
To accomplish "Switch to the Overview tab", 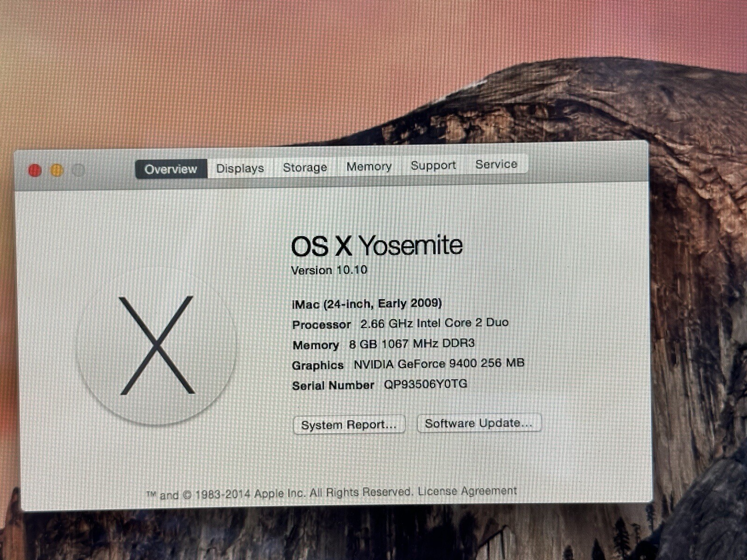I will click(171, 169).
